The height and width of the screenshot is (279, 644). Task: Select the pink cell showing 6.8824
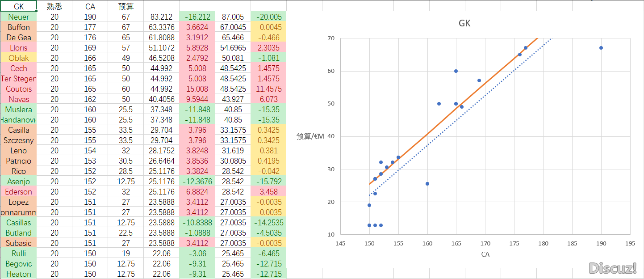pyautogui.click(x=197, y=192)
